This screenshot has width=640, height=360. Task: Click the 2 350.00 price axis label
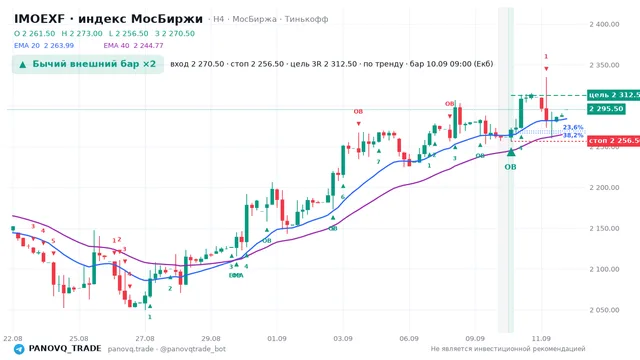(604, 65)
